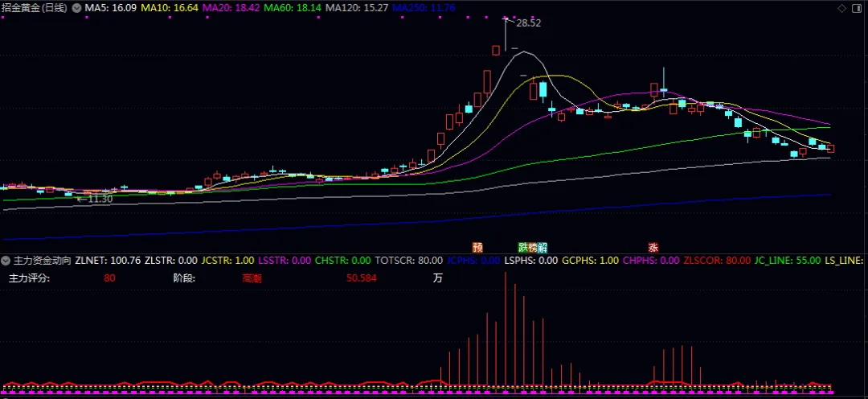Click the JCPHS: 0.00 value

pos(473,260)
